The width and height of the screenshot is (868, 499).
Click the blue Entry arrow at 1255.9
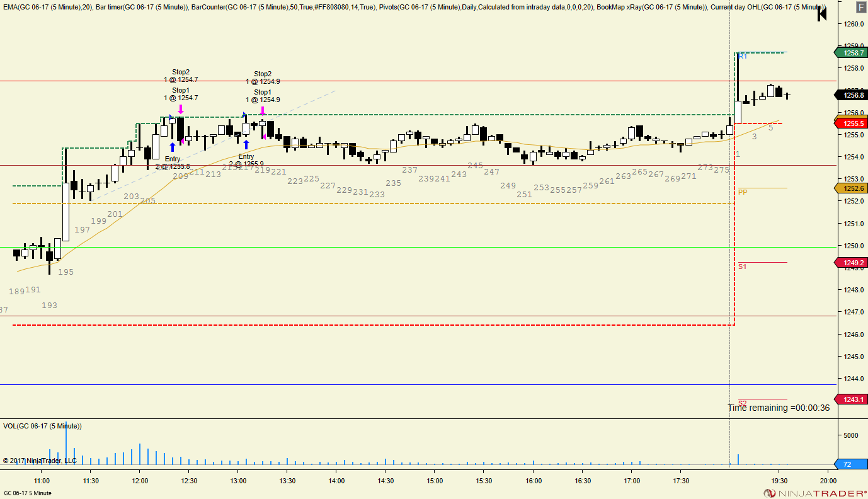[x=246, y=145]
